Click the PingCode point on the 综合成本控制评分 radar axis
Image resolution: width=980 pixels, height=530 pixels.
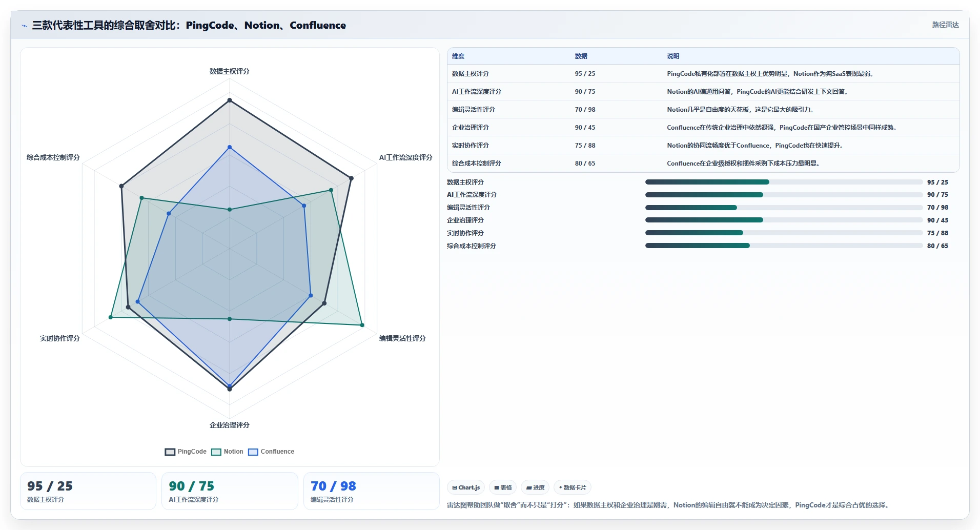tap(121, 186)
